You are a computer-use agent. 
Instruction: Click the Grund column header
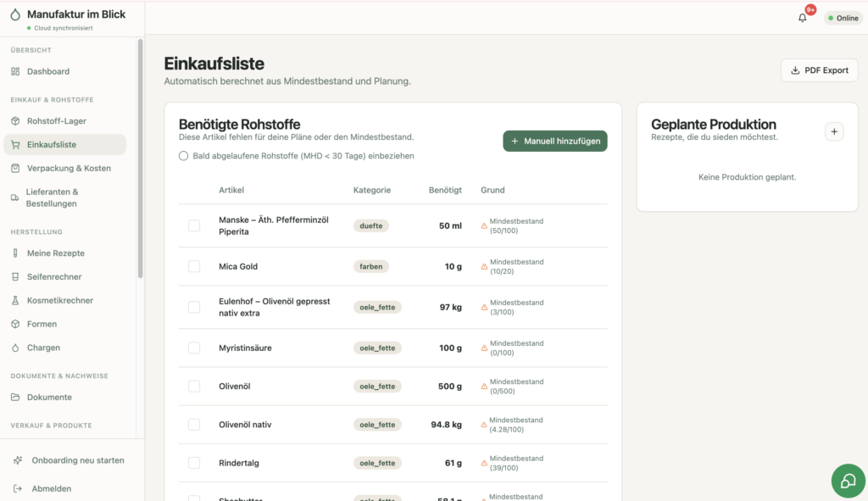[492, 190]
